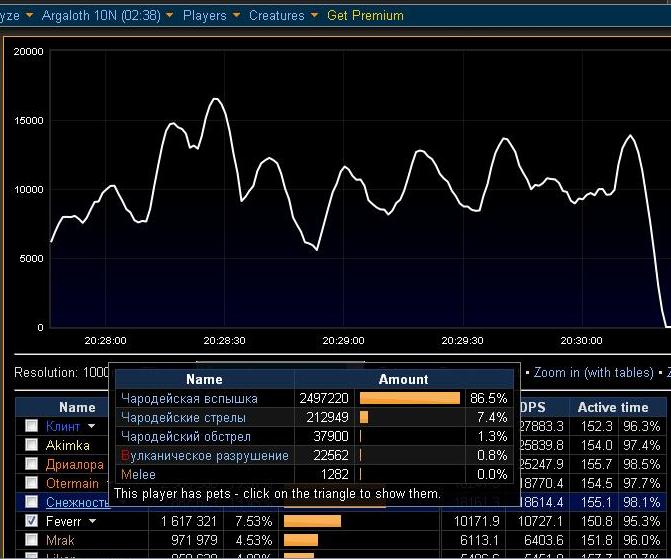
Task: Click the Get Premium link
Action: pos(365,16)
